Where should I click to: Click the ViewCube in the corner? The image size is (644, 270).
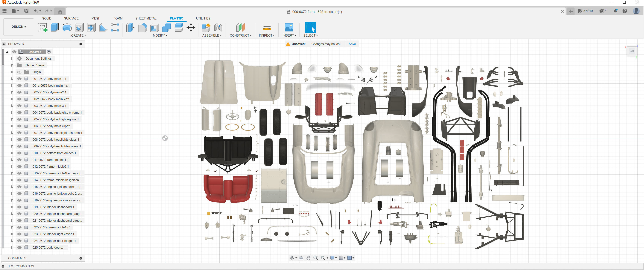click(x=632, y=51)
